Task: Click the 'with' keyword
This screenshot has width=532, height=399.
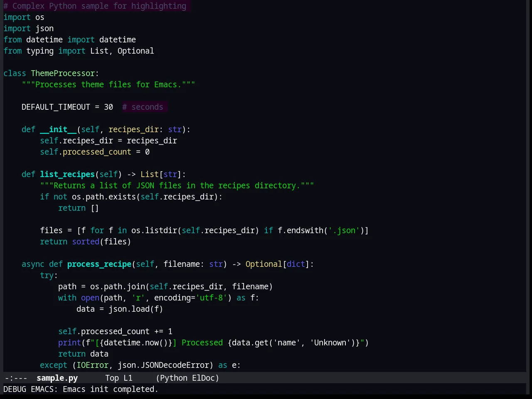Action: tap(67, 298)
